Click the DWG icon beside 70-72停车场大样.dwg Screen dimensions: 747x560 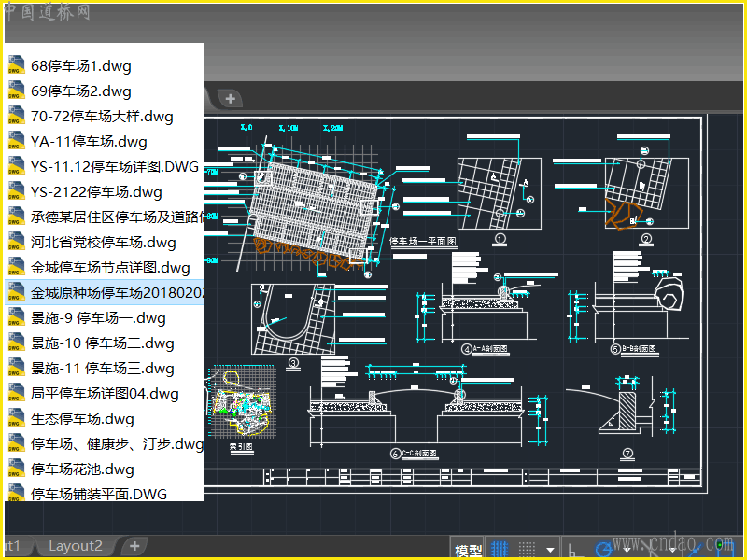click(x=16, y=116)
